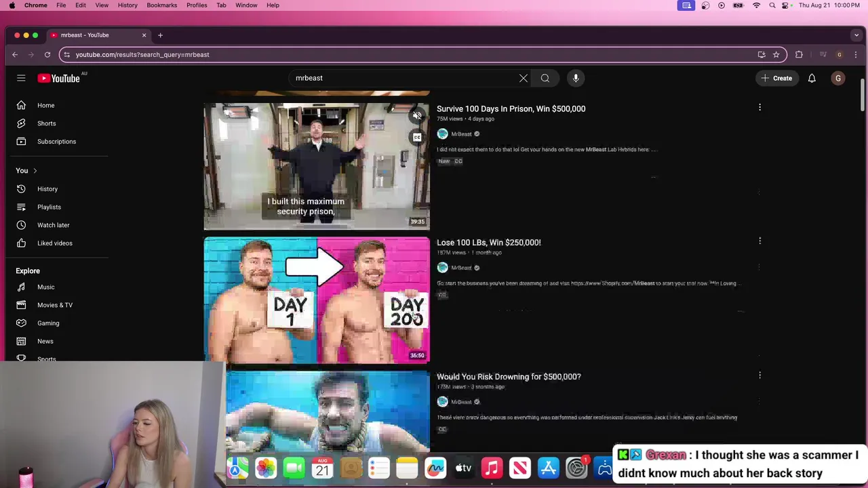This screenshot has height=488, width=868.
Task: Toggle captions on the prison video preview
Action: (x=417, y=138)
